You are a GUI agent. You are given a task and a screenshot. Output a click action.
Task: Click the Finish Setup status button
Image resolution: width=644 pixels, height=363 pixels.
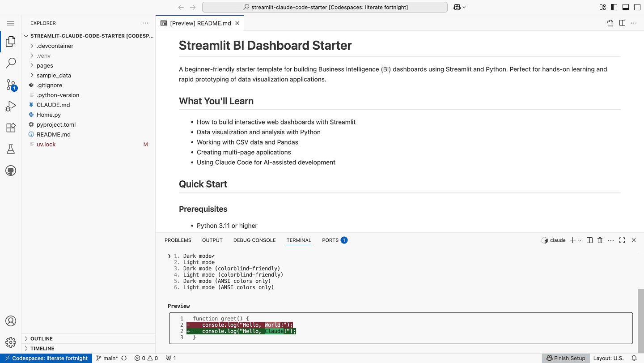pyautogui.click(x=565, y=358)
